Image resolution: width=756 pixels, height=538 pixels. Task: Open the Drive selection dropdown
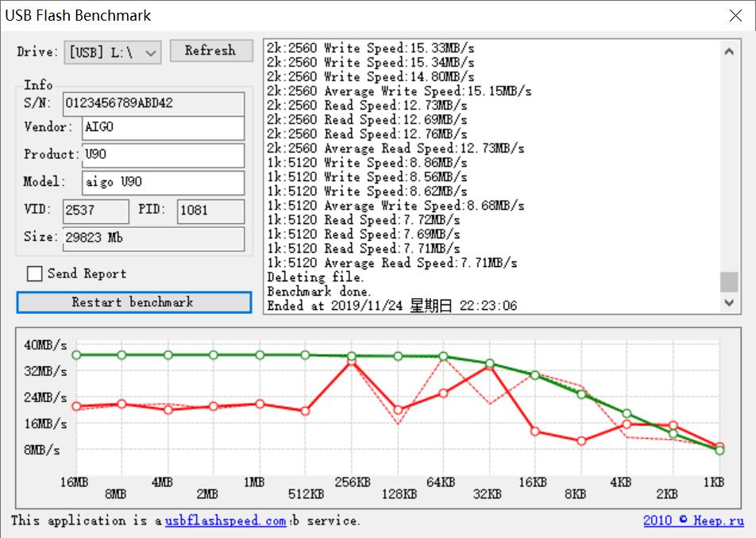click(113, 52)
